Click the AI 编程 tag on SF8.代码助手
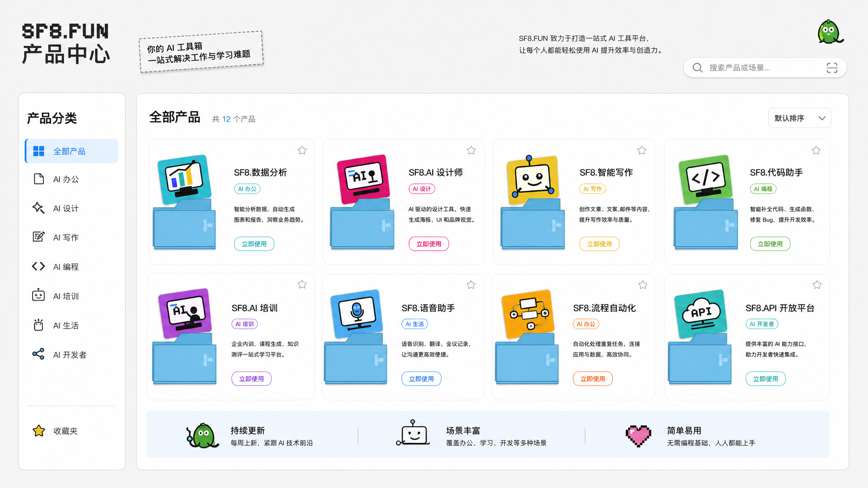 tap(763, 189)
